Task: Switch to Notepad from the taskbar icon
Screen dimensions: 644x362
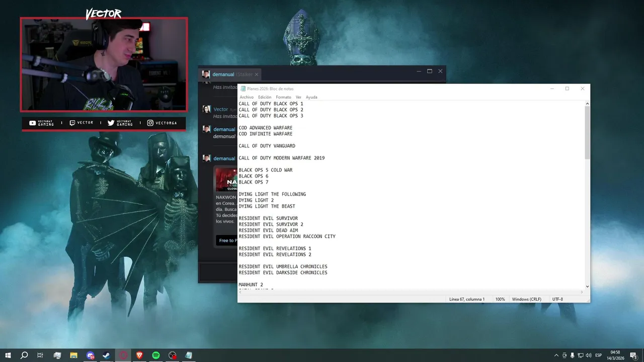Action: (x=189, y=355)
